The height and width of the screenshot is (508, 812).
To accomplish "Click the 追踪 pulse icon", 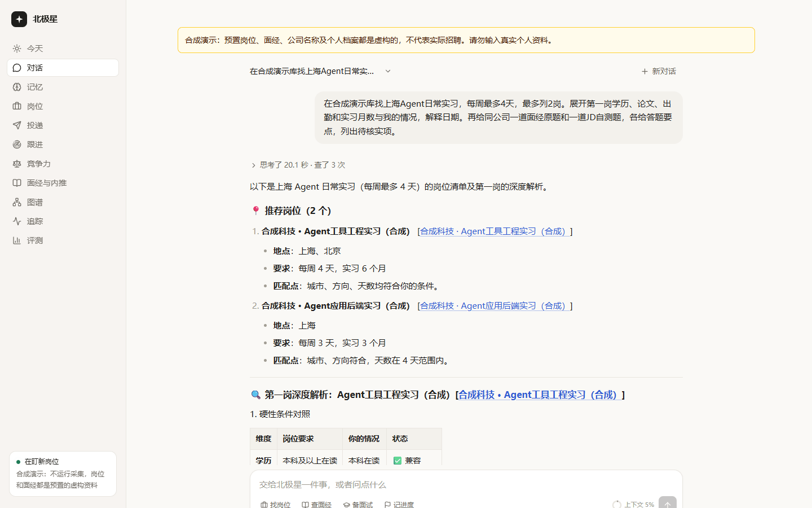I will [17, 221].
